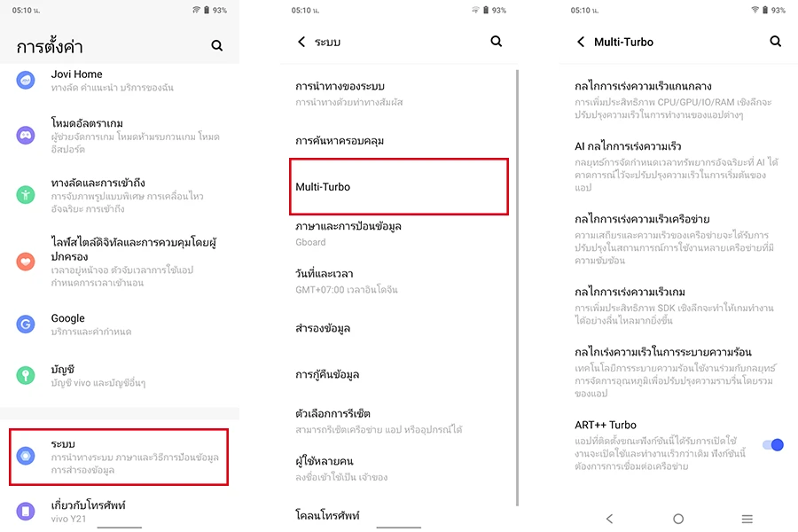Open the ระบบ (System) settings entry

coord(119,457)
